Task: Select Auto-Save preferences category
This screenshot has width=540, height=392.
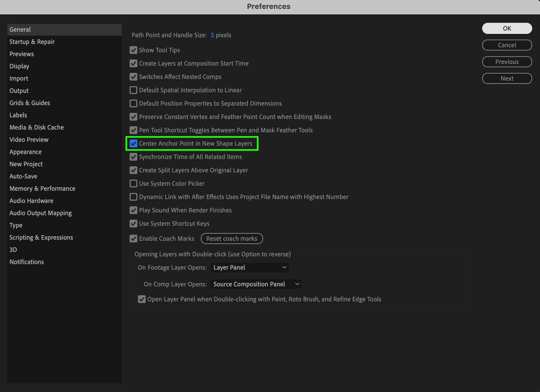Action: pos(23,176)
